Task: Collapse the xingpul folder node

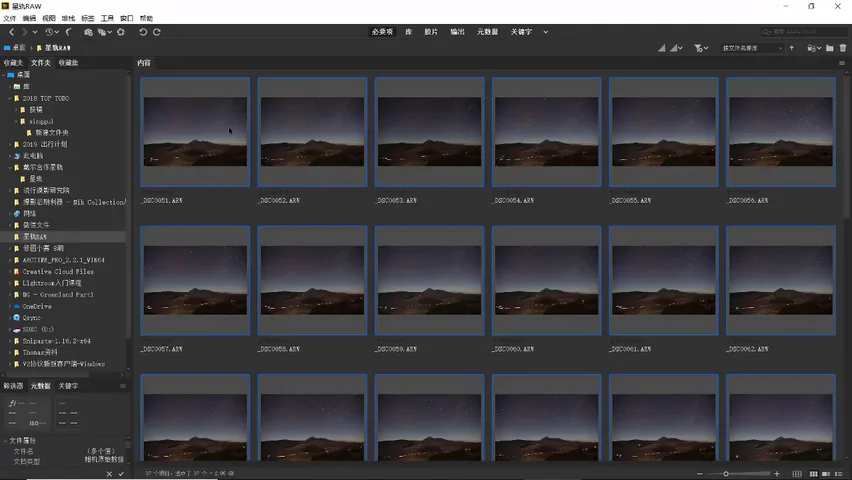Action: click(x=16, y=121)
